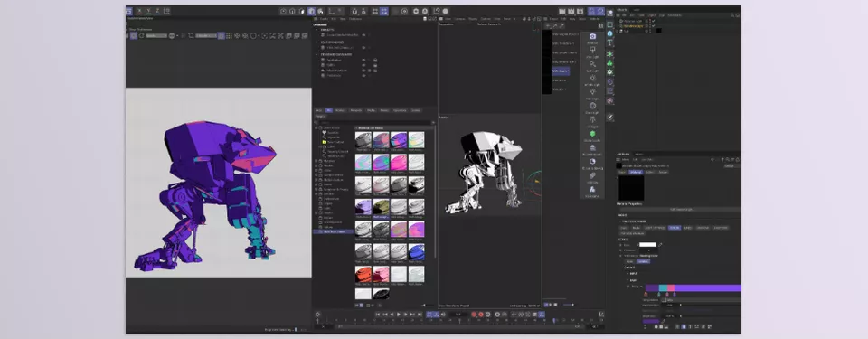Add a Dome Light from the palette
Image resolution: width=868 pixels, height=339 pixels.
[x=592, y=105]
